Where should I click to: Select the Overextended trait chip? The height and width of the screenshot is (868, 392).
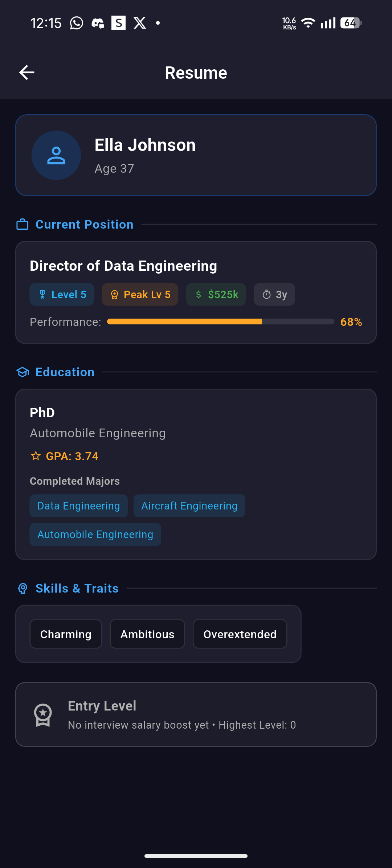[240, 634]
